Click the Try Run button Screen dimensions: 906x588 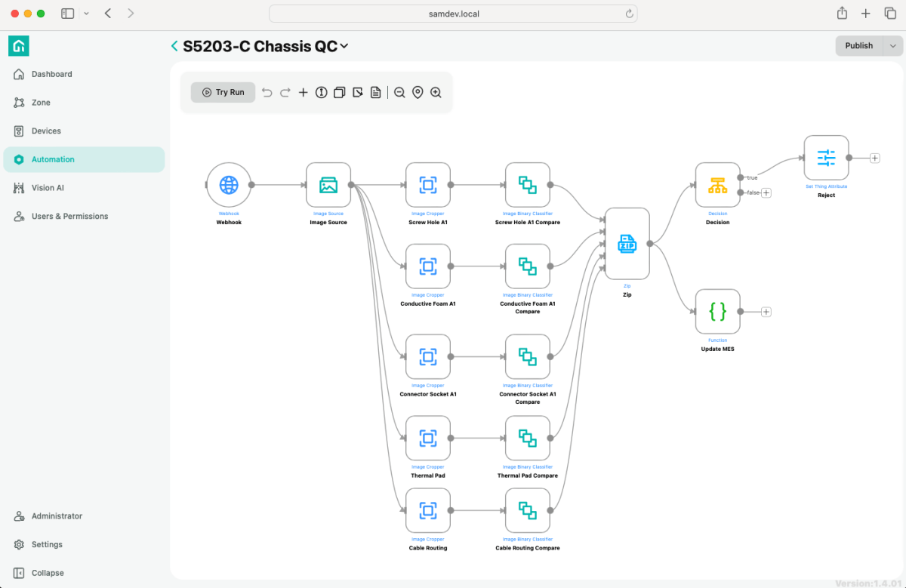click(x=223, y=92)
